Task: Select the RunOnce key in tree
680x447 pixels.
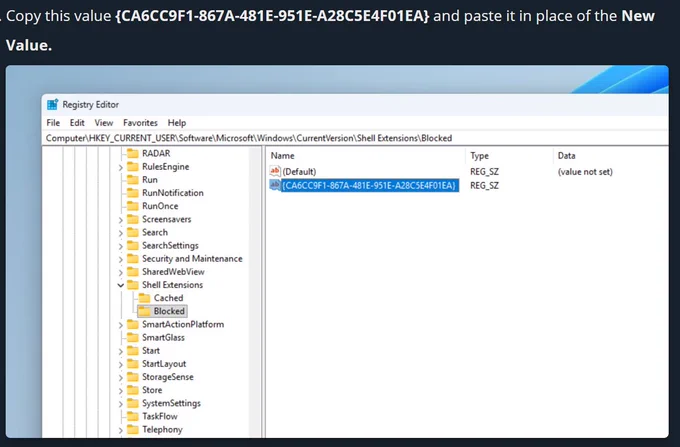Action: (159, 206)
